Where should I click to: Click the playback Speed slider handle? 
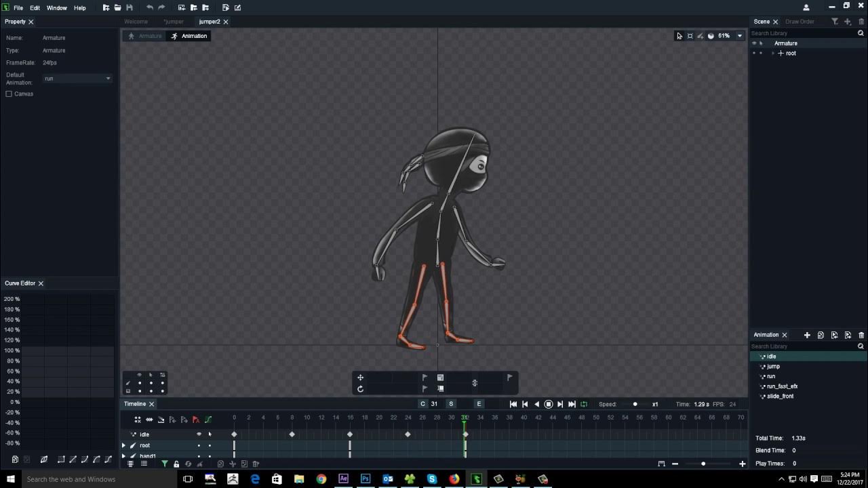point(635,405)
